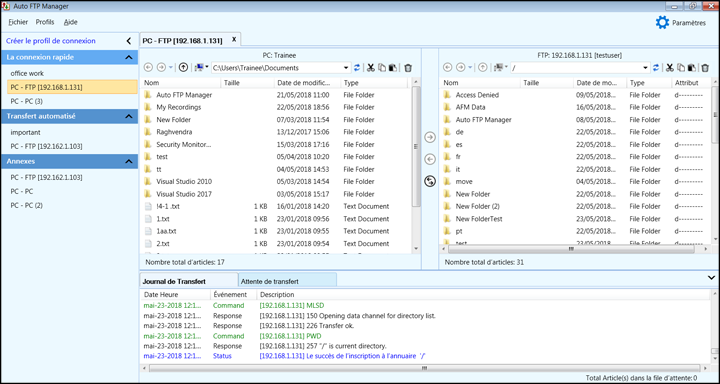Click the cut scissors icon in FTP pane

click(x=669, y=68)
